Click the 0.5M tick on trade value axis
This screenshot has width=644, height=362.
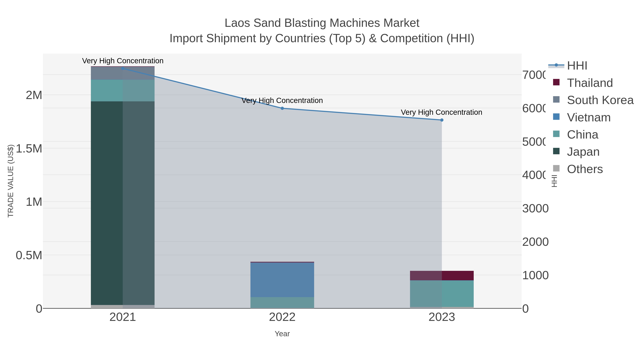click(x=29, y=255)
